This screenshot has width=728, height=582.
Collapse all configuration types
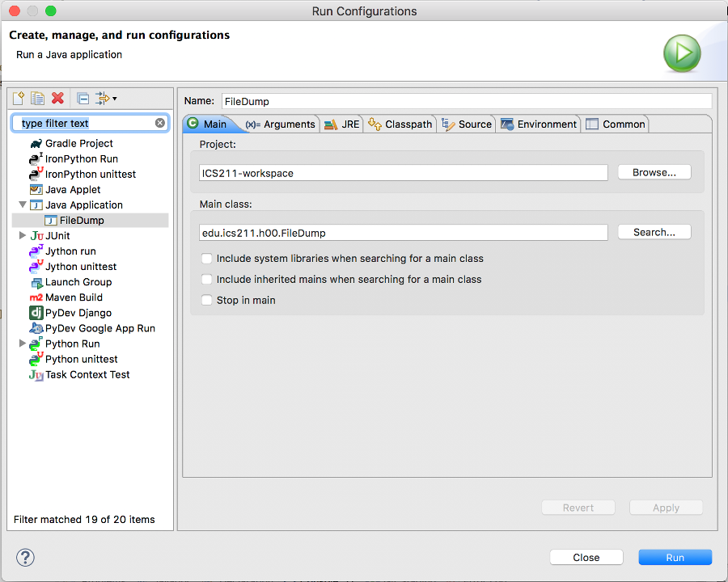[x=82, y=98]
